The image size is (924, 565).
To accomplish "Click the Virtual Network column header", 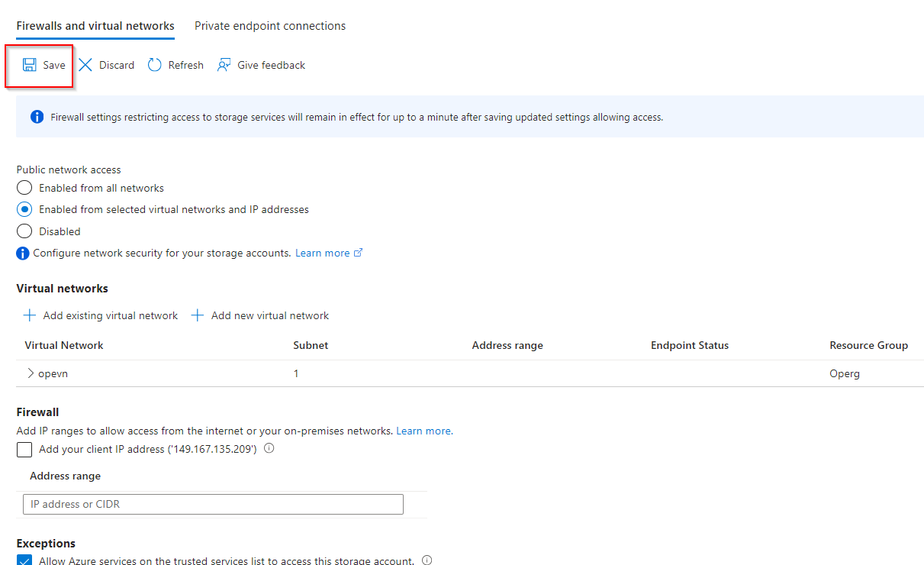I will pos(64,345).
